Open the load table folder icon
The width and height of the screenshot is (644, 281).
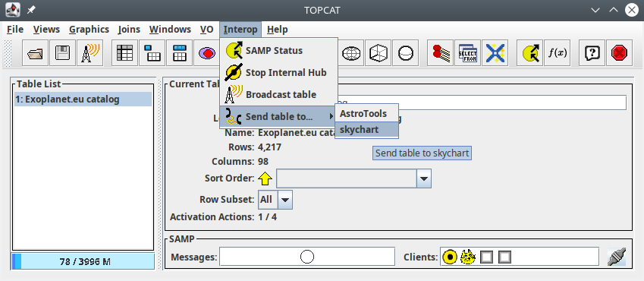[x=36, y=53]
